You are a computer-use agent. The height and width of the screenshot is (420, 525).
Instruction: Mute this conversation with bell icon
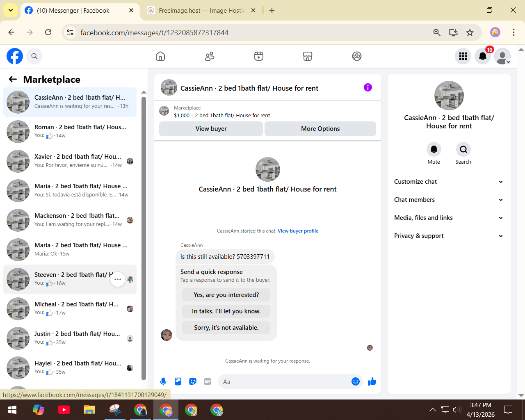click(434, 149)
